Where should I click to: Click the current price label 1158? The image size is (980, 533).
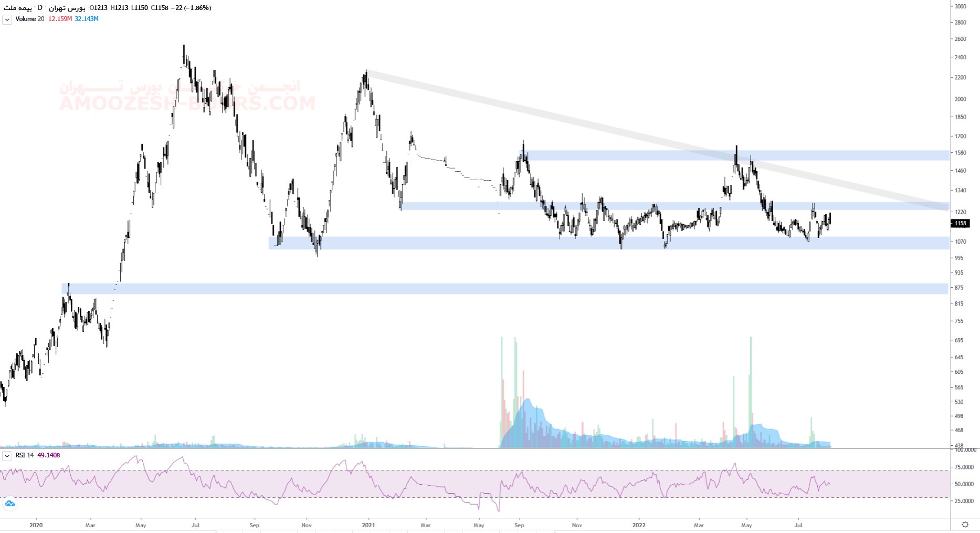pyautogui.click(x=960, y=223)
